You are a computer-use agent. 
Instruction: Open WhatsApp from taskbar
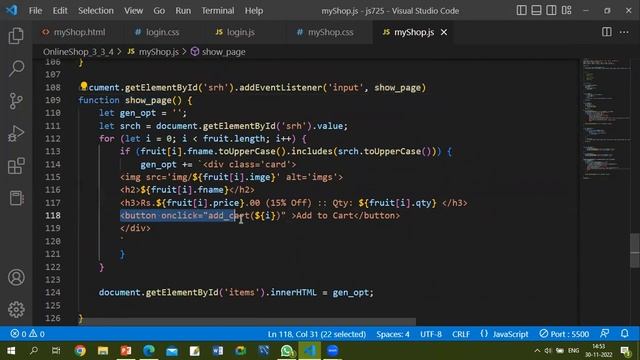(287, 351)
